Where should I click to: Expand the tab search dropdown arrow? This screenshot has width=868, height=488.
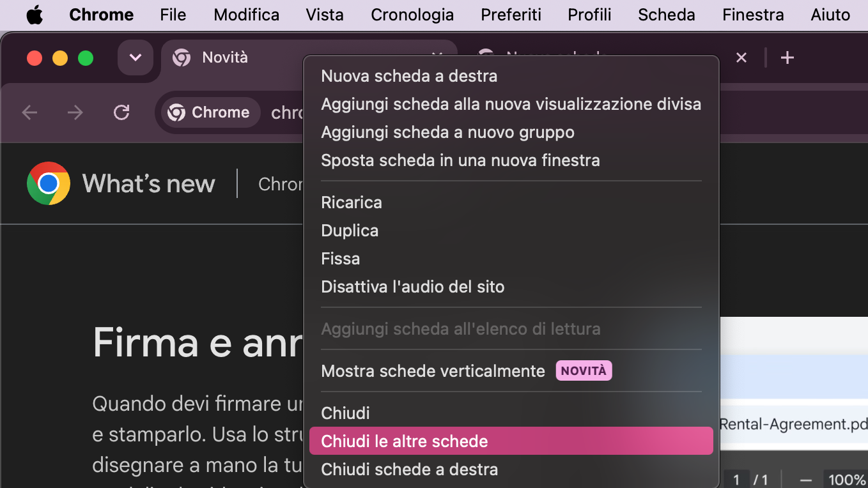tap(136, 58)
